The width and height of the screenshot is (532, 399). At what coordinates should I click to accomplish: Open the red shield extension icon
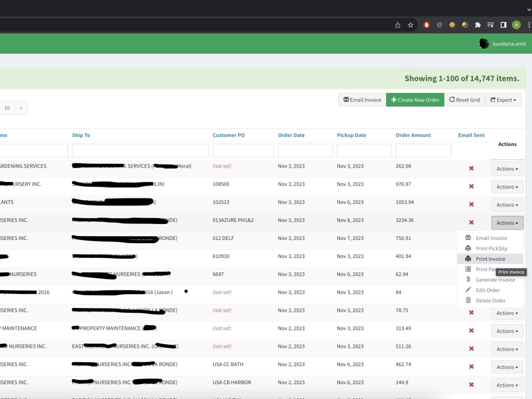click(427, 25)
